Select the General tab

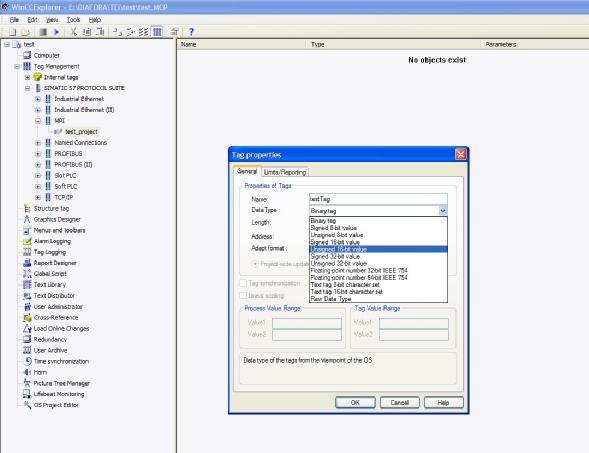point(247,171)
